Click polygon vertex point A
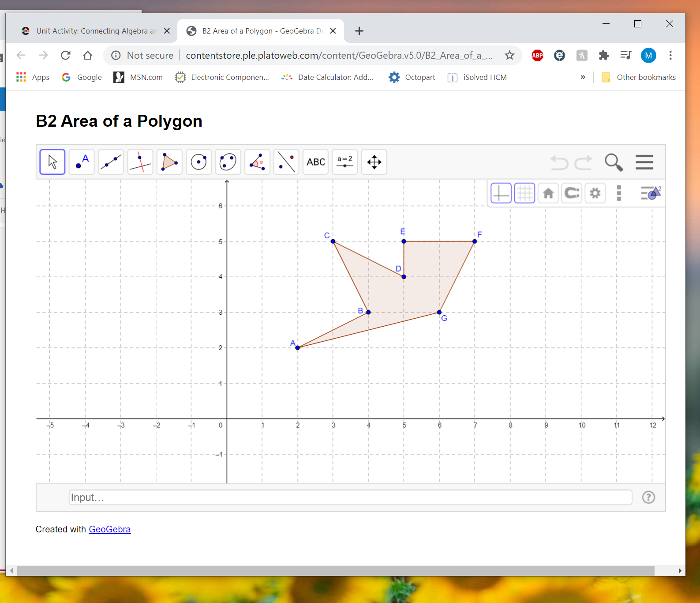Screen dimensions: 700x603 298,348
